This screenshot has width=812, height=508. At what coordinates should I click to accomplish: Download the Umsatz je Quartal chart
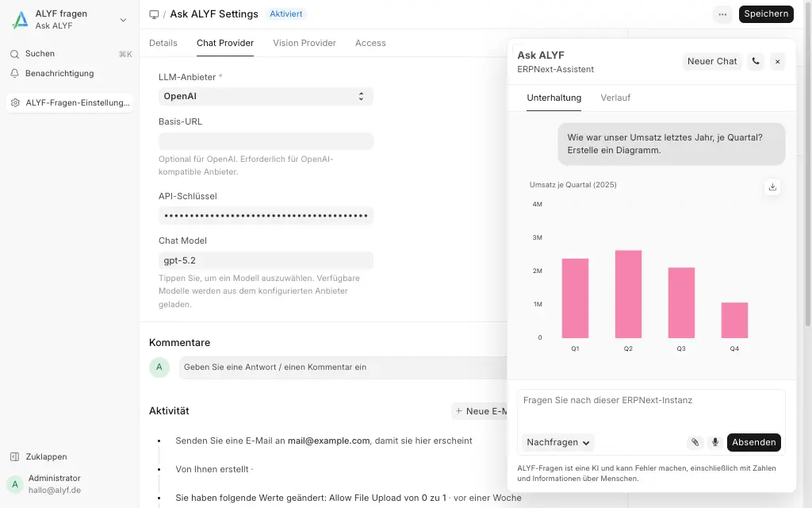(772, 187)
